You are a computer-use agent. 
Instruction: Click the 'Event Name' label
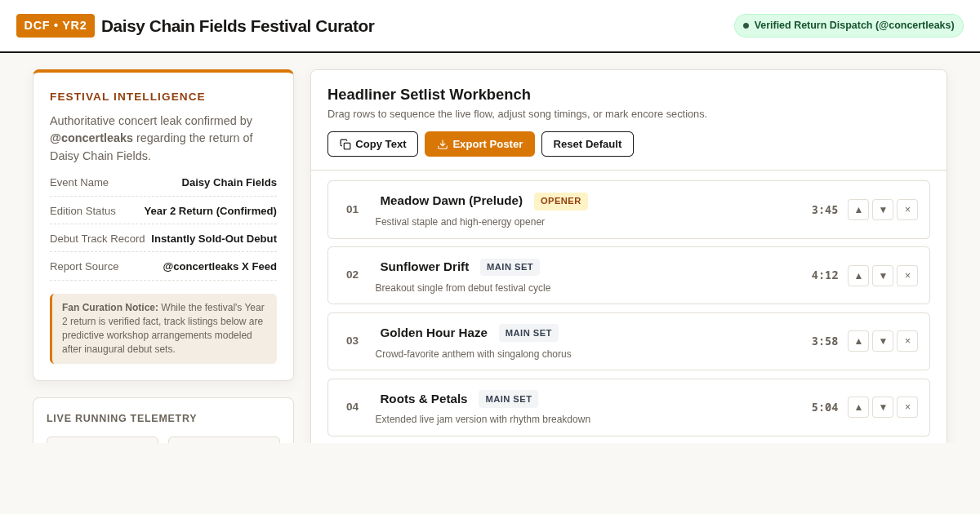pyautogui.click(x=79, y=183)
